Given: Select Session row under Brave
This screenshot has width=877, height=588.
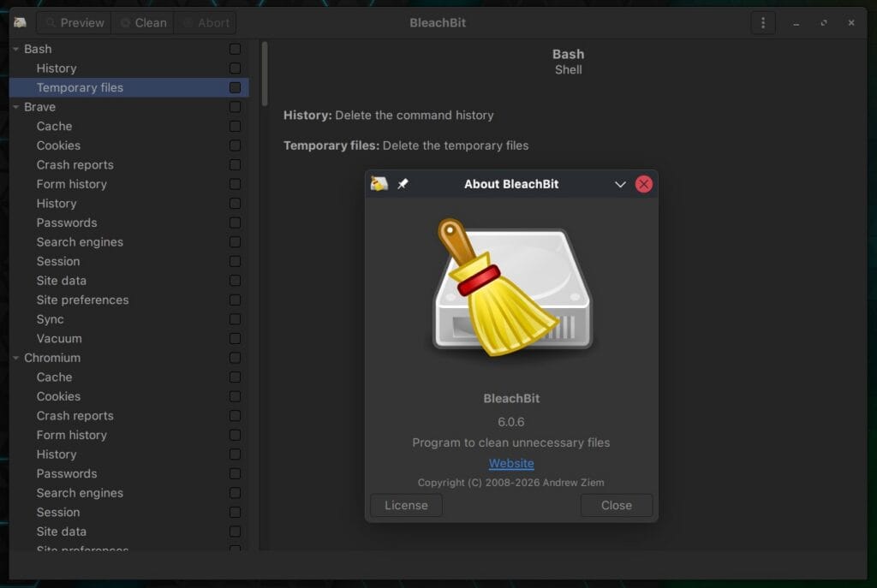Looking at the screenshot, I should 129,261.
